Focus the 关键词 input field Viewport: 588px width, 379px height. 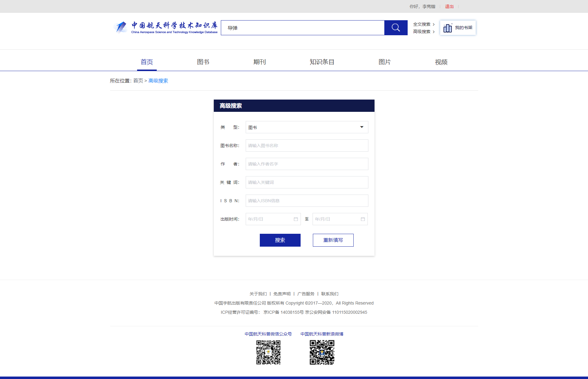(x=307, y=182)
